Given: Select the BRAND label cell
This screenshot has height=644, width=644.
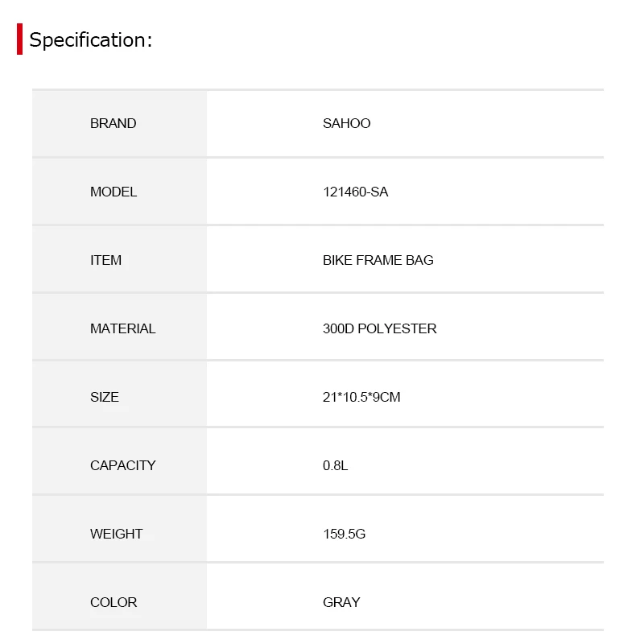Looking at the screenshot, I should [119, 123].
